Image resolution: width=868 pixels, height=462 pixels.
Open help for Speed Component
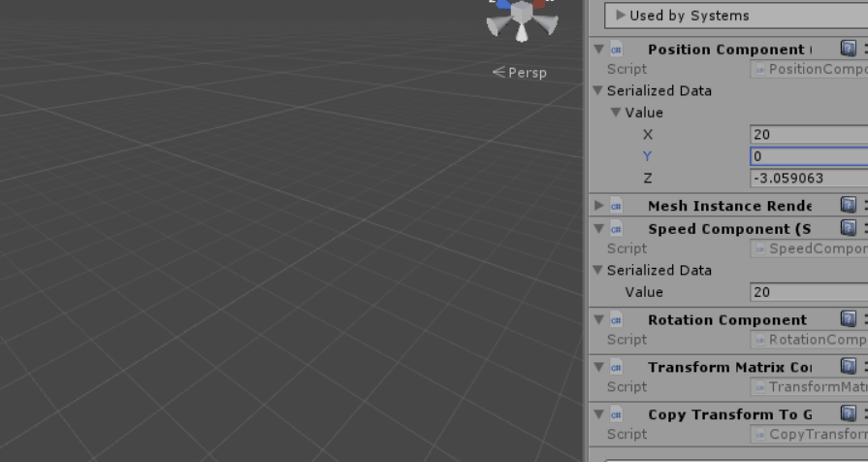click(x=848, y=228)
